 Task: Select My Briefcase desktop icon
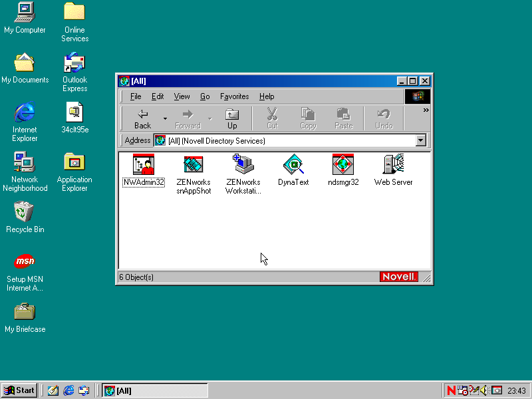25,317
